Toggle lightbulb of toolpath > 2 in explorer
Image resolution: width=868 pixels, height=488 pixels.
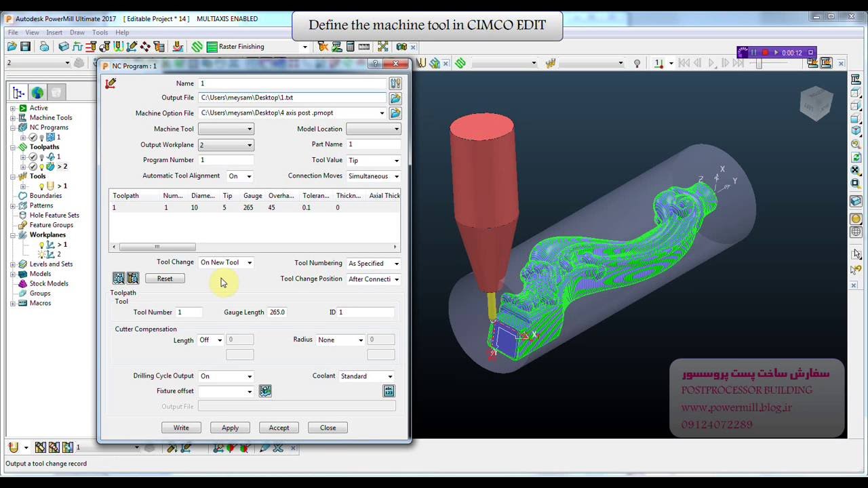point(41,167)
